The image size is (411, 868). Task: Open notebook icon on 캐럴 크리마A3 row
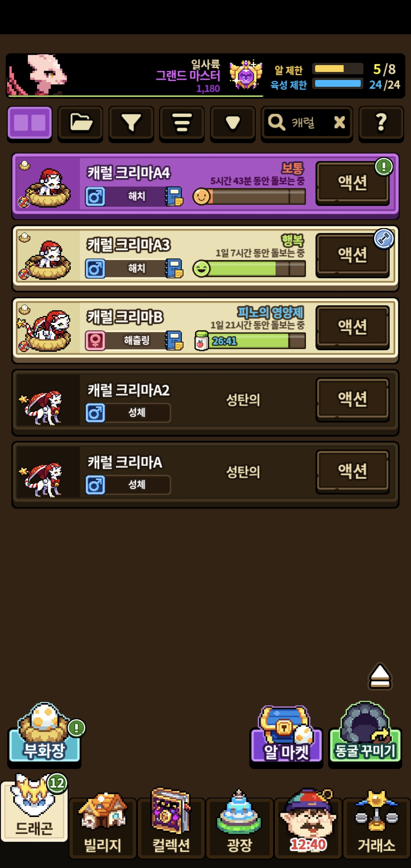pos(174,268)
